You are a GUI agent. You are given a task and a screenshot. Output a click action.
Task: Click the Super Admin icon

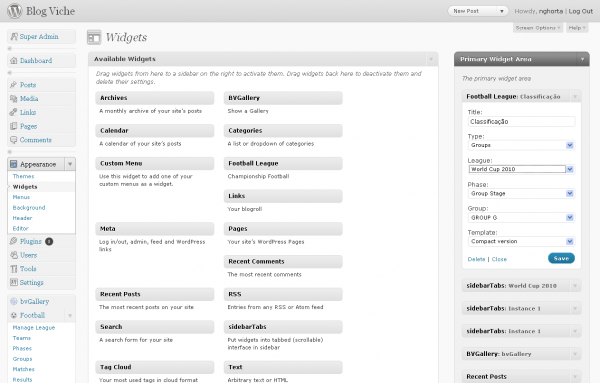14,36
